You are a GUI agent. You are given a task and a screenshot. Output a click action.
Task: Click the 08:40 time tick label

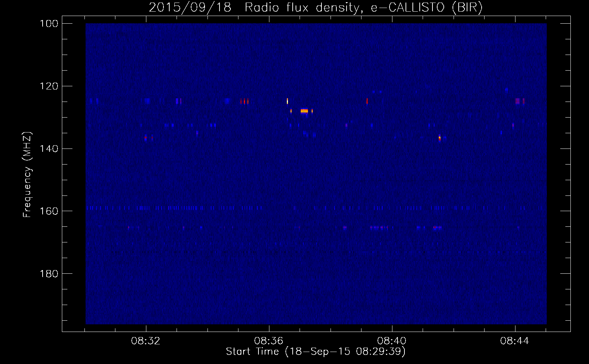[x=392, y=341]
